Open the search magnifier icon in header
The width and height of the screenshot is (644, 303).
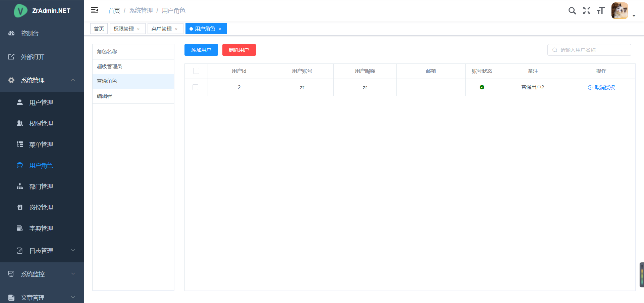[x=572, y=11]
